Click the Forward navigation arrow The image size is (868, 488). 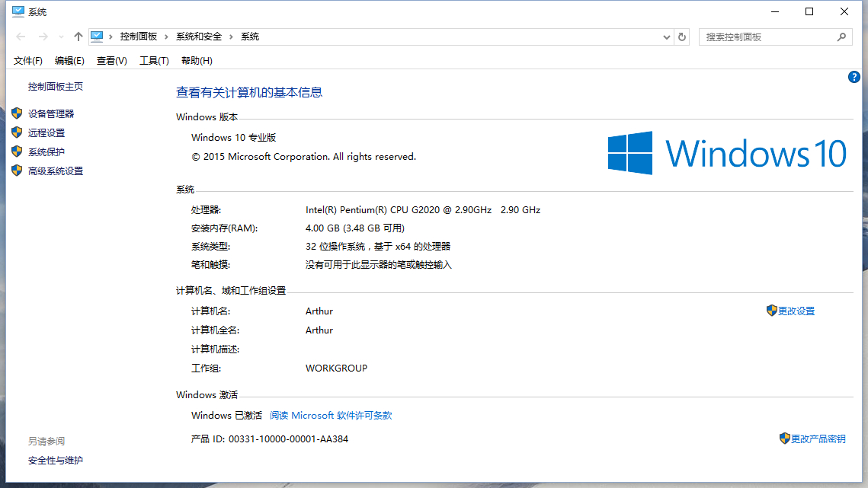(43, 37)
